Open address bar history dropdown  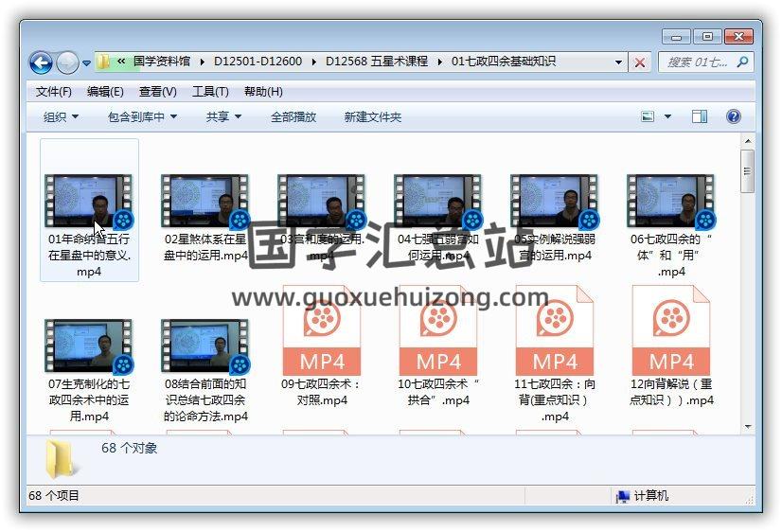(618, 62)
